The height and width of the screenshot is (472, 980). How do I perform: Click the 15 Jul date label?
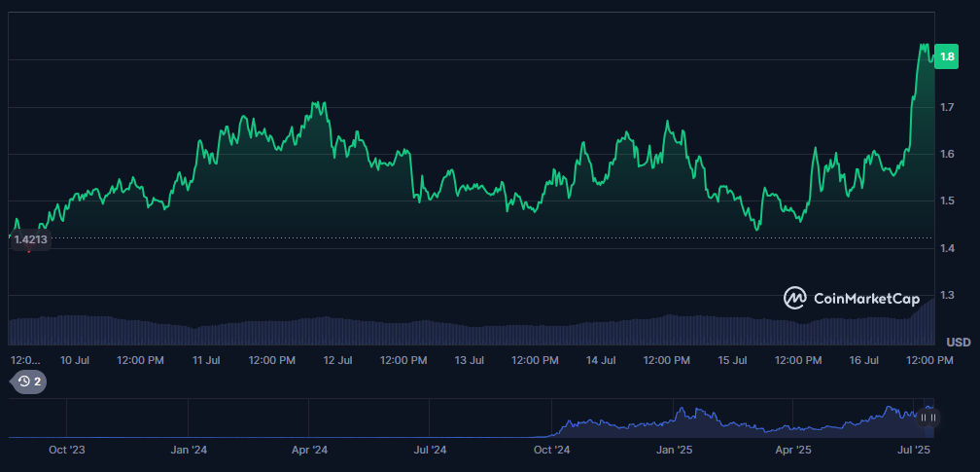(732, 360)
